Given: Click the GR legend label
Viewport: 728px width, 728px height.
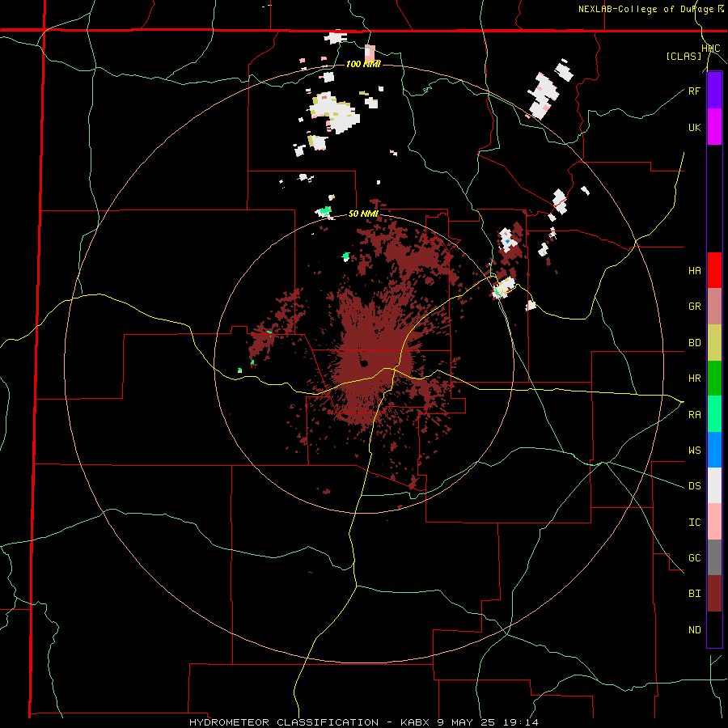Looking at the screenshot, I should [x=694, y=307].
